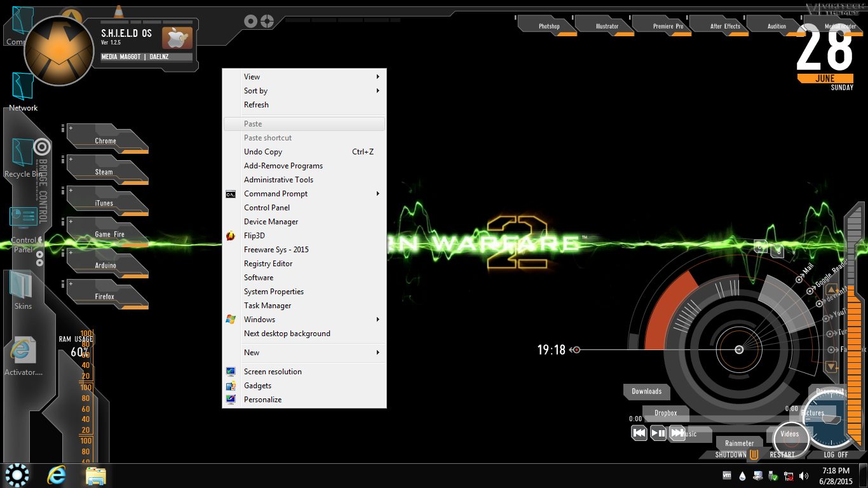This screenshot has height=488, width=868.
Task: Click the LOG OFF button
Action: pyautogui.click(x=836, y=454)
